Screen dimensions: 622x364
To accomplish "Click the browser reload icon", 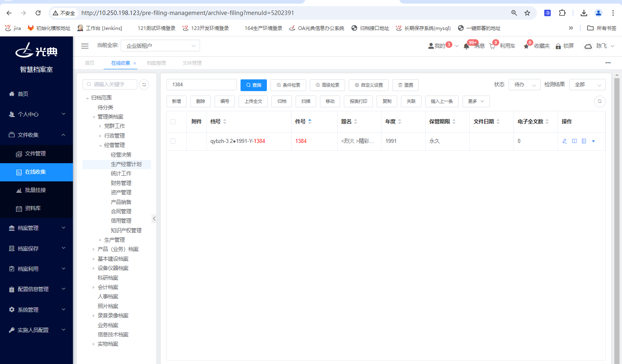I will [38, 13].
